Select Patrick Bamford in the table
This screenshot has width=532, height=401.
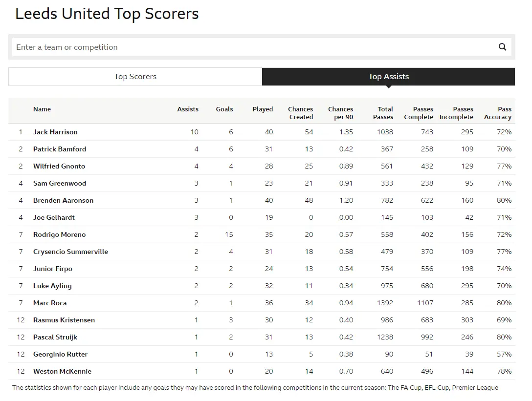pos(60,149)
